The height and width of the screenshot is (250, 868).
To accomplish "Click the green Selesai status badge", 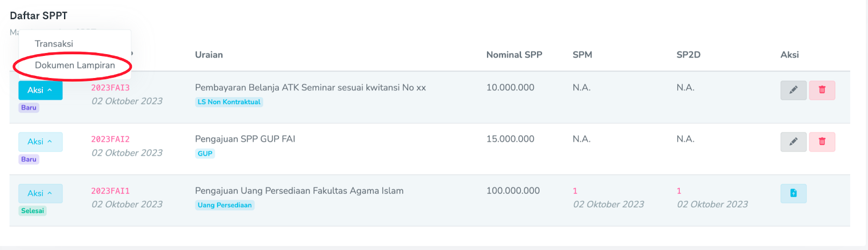I will coord(33,211).
